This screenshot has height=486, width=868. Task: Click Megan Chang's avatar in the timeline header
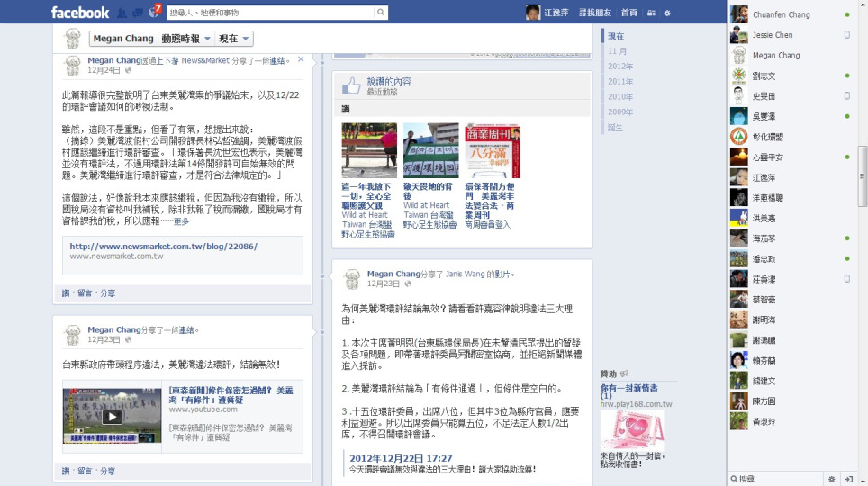73,39
